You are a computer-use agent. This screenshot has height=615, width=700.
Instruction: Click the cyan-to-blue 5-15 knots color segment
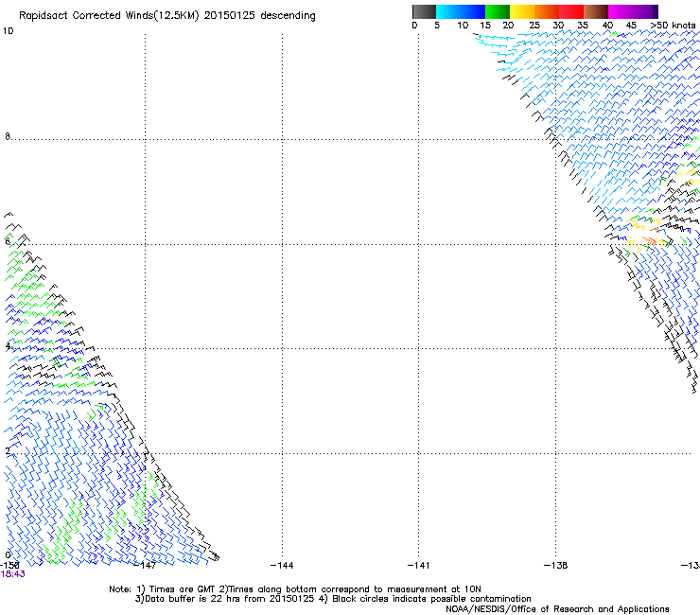461,11
